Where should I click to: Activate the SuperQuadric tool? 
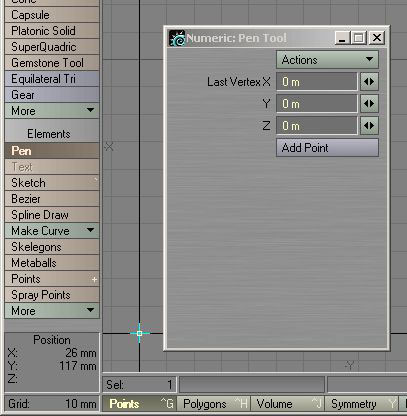coord(52,47)
